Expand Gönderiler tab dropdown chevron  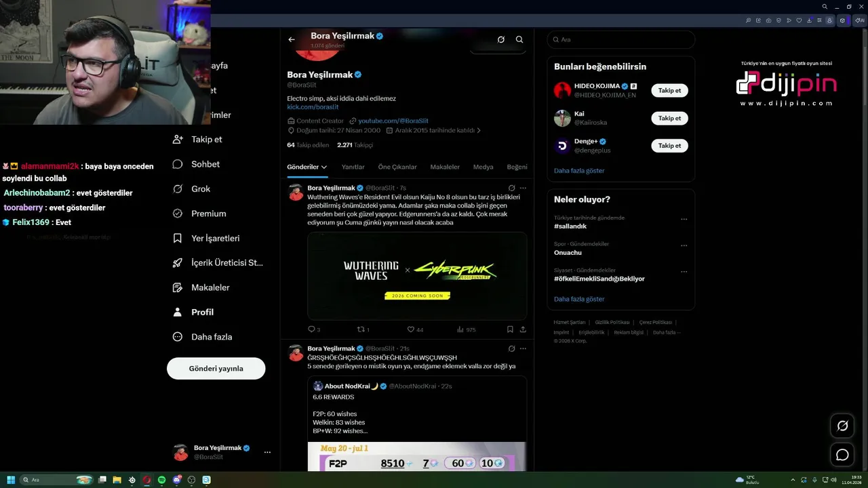[324, 167]
